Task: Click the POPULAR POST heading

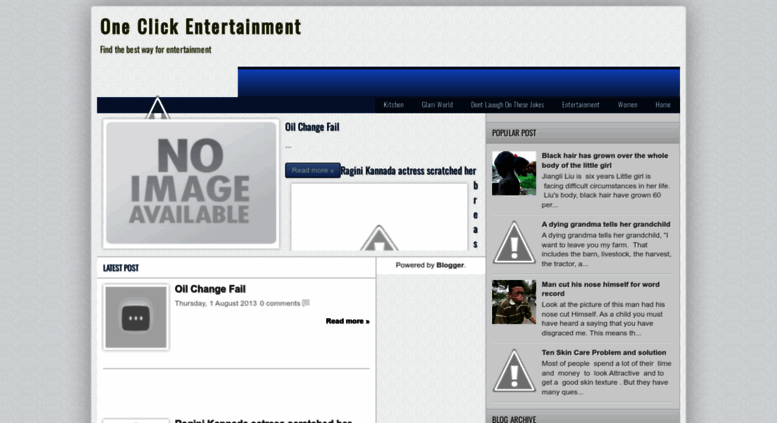Action: tap(514, 133)
